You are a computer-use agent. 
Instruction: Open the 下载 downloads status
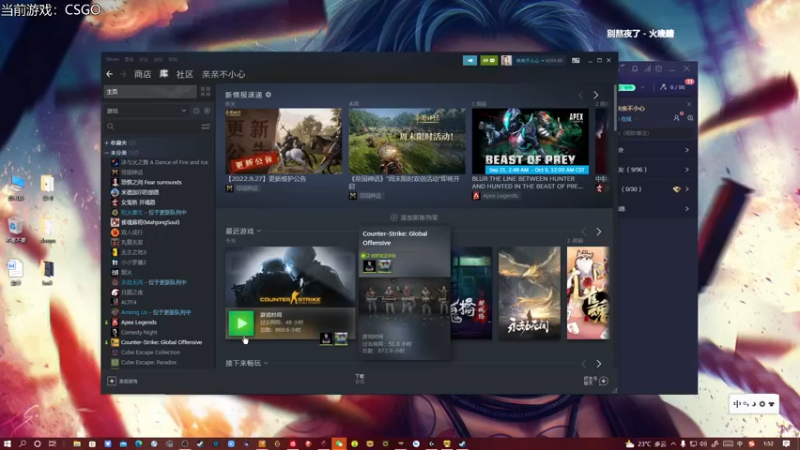coord(360,379)
